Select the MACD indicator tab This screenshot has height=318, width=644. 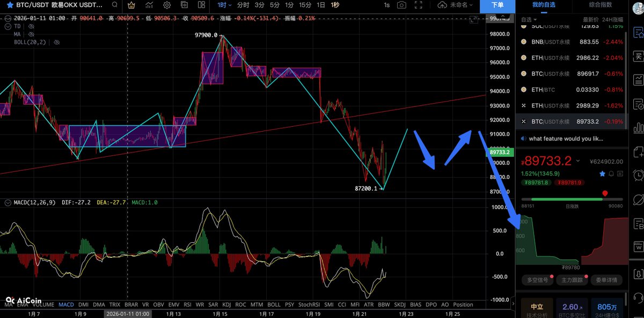(66, 305)
